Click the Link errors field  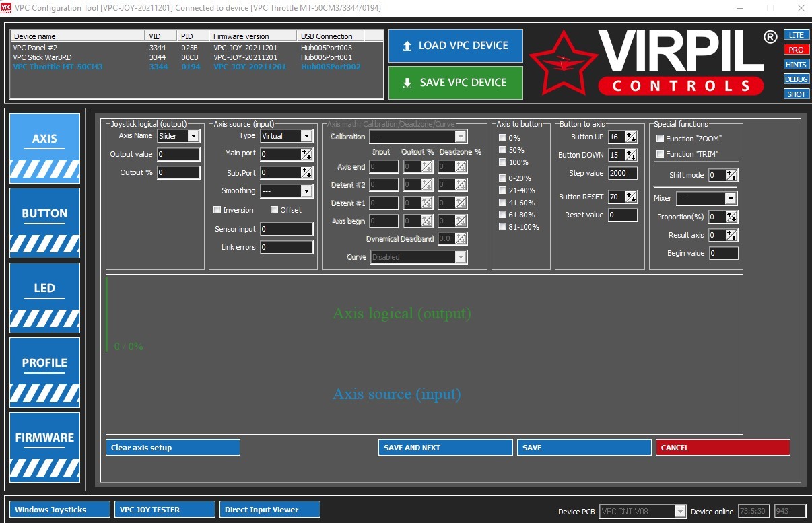(x=286, y=247)
